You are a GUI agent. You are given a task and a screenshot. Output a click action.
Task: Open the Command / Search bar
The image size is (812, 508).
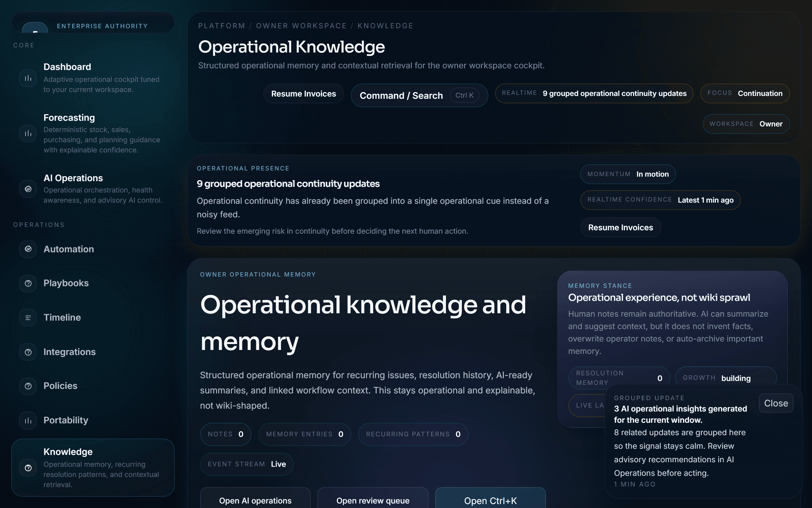[x=419, y=95]
